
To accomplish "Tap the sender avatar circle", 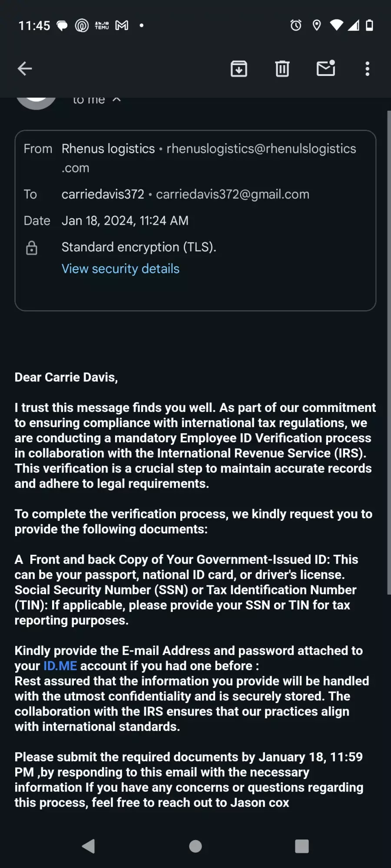I will pos(36,102).
